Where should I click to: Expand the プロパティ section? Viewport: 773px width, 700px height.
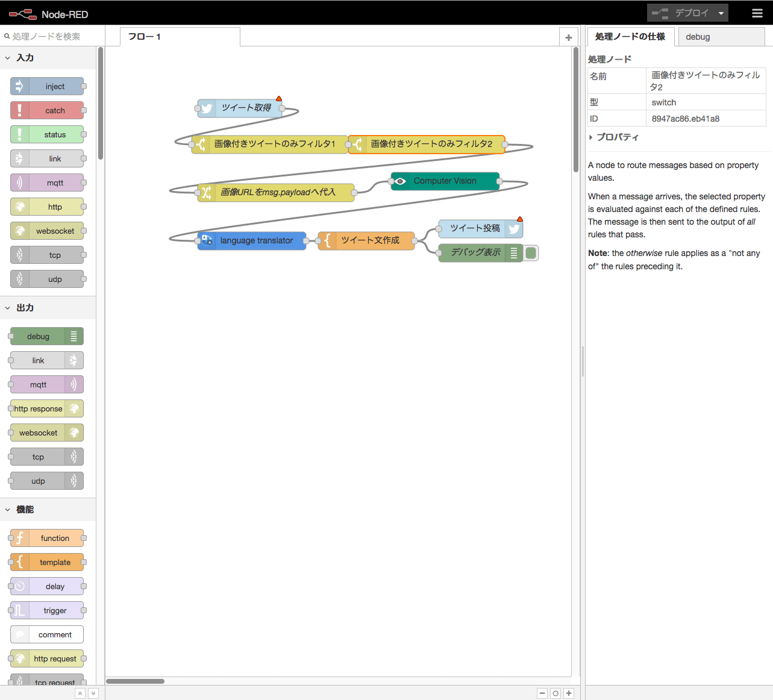[613, 137]
